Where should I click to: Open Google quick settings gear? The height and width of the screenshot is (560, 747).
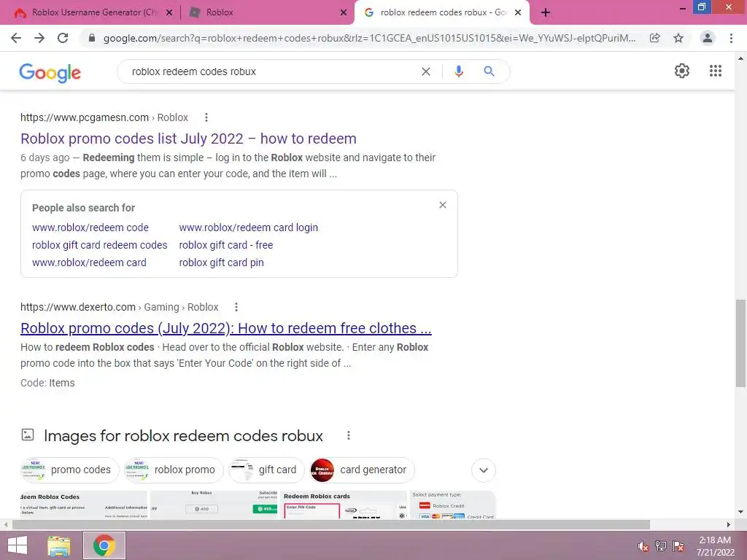(682, 71)
